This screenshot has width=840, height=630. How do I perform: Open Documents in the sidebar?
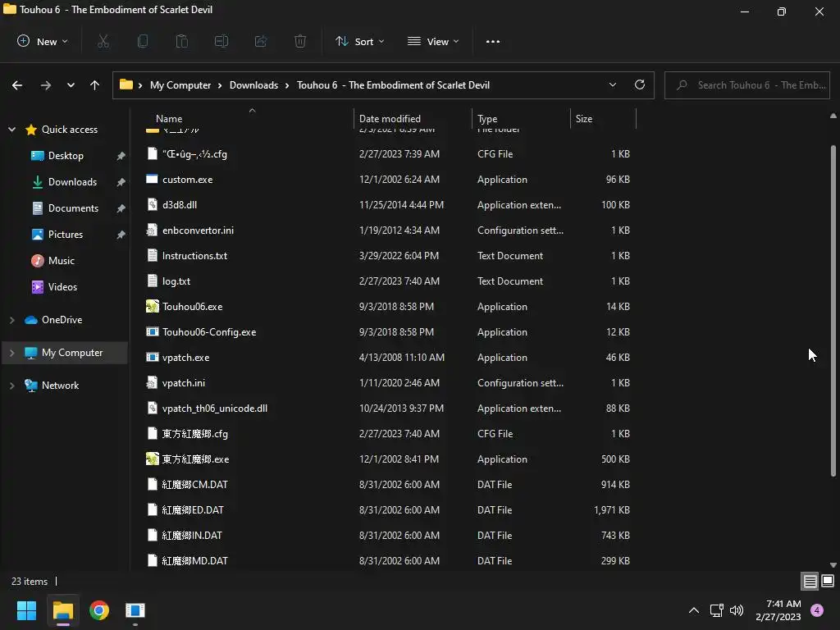[73, 208]
